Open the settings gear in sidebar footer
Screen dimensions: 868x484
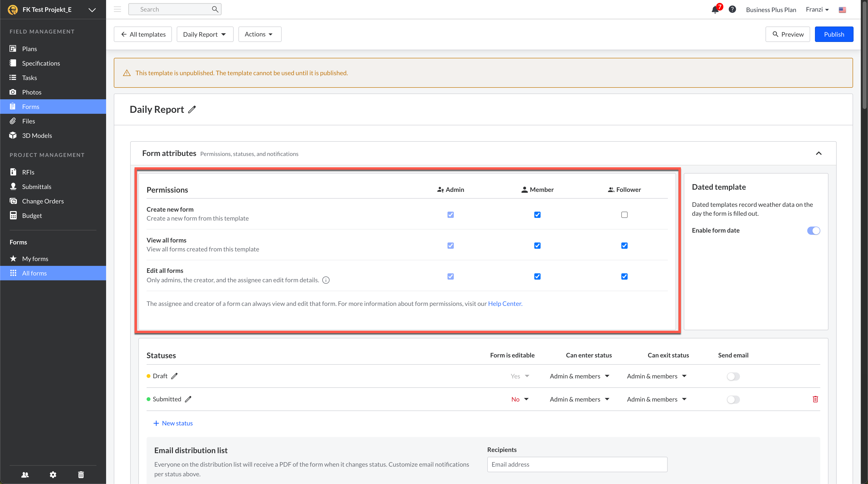[x=53, y=475]
